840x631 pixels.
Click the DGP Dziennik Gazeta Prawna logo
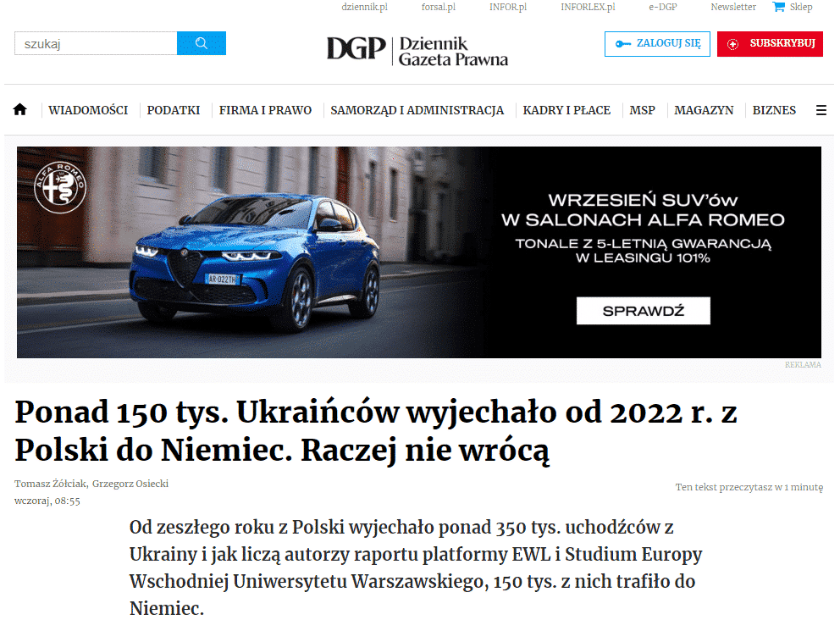[x=417, y=51]
